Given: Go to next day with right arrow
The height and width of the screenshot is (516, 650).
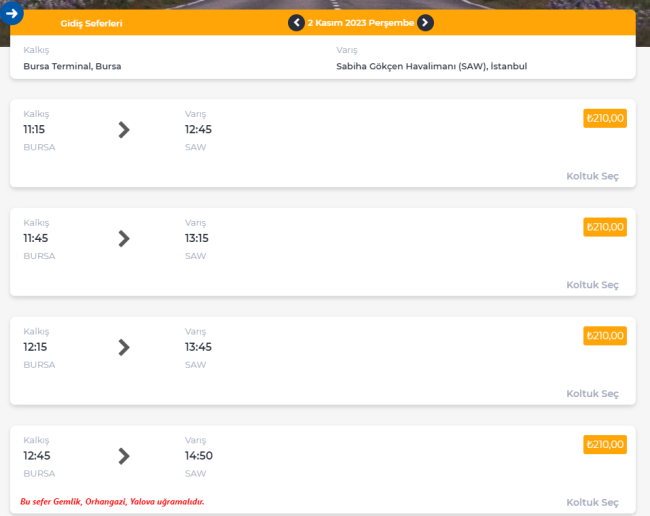Looking at the screenshot, I should click(x=425, y=22).
